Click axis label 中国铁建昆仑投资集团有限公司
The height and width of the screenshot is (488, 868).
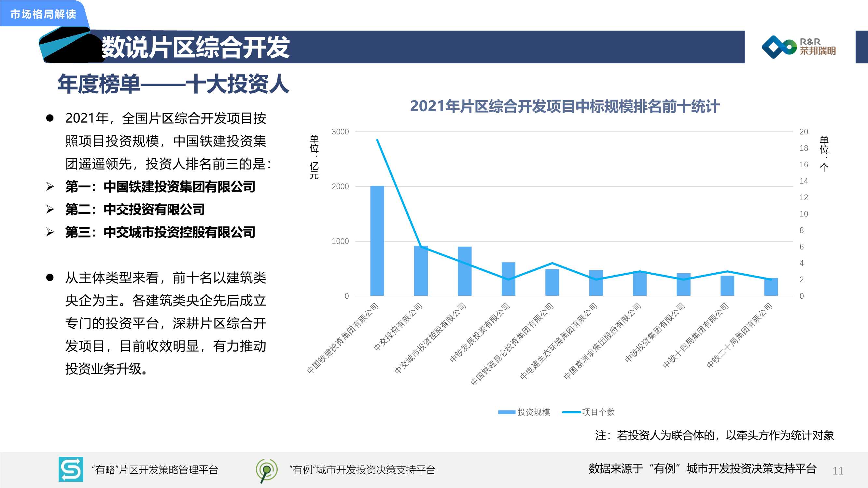(x=512, y=344)
